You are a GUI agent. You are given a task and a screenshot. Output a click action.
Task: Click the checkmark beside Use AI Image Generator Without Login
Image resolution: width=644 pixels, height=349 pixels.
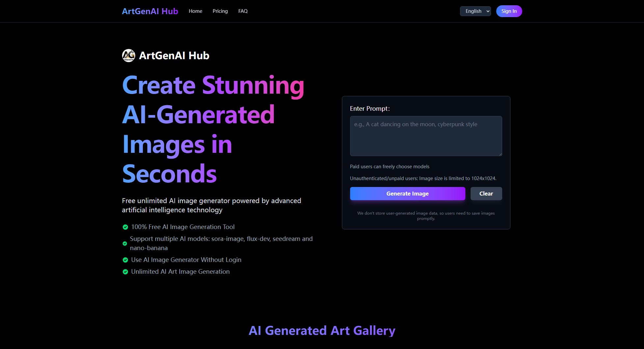pyautogui.click(x=125, y=260)
